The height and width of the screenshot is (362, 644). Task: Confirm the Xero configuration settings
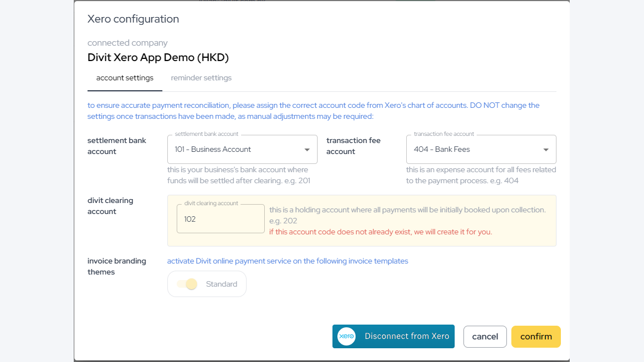[x=536, y=337]
